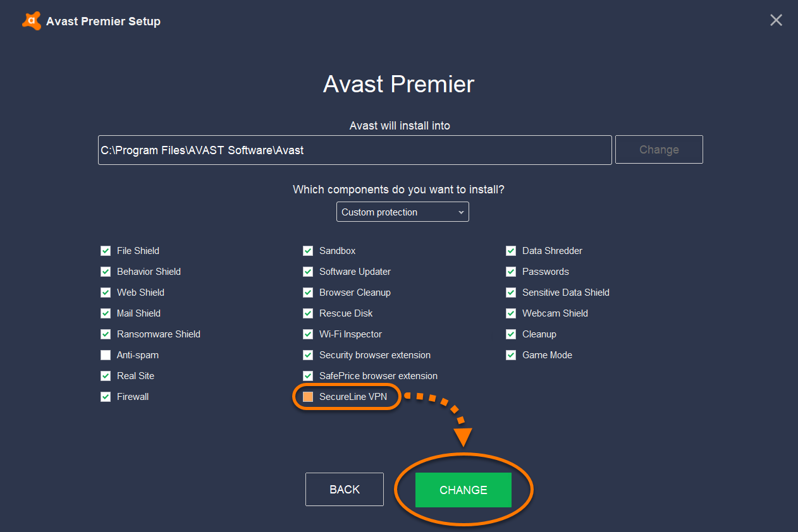
Task: Go back with the BACK button
Action: [x=345, y=490]
